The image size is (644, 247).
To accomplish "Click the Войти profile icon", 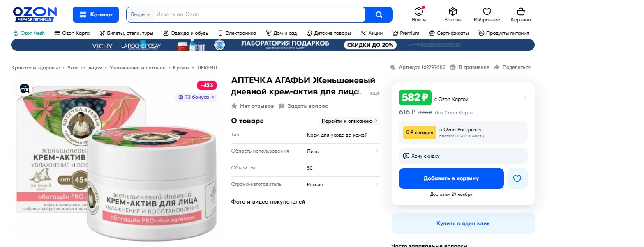I will 418,11.
